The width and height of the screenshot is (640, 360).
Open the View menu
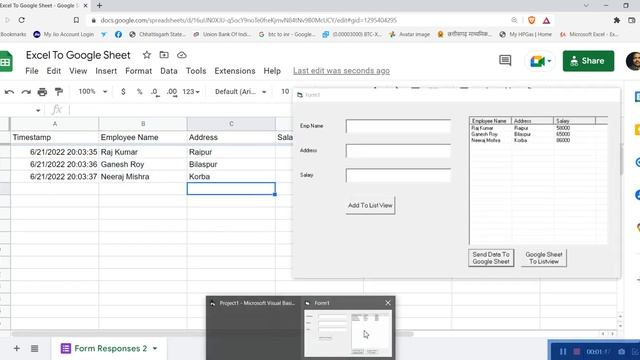tap(78, 71)
